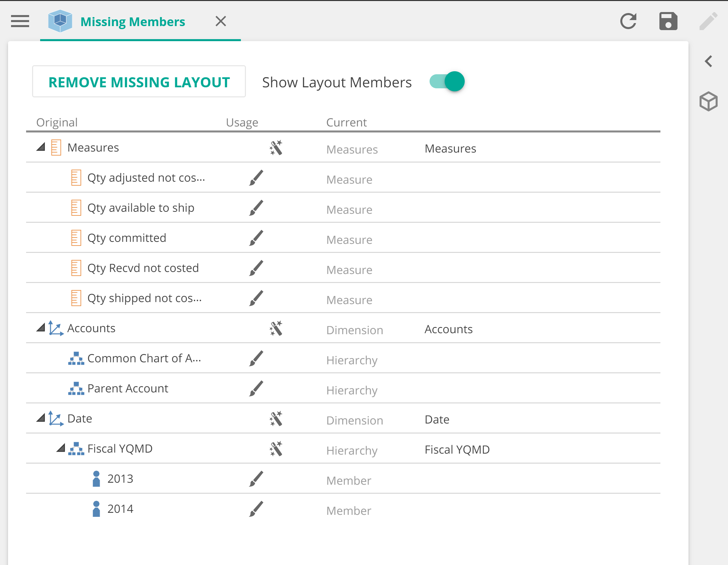
Task: Click the person icon beside 2013
Action: tap(96, 479)
